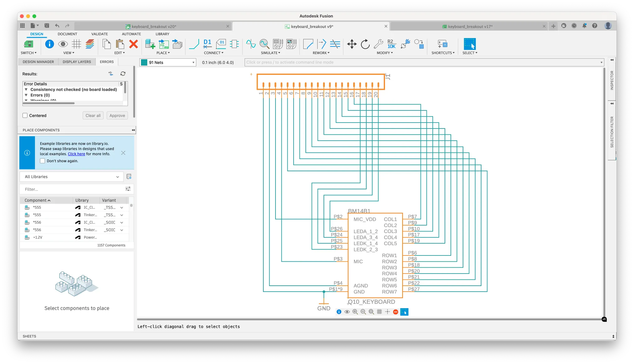The image size is (634, 364).
Task: Click the zoom in icon below schematic
Action: pyautogui.click(x=355, y=312)
